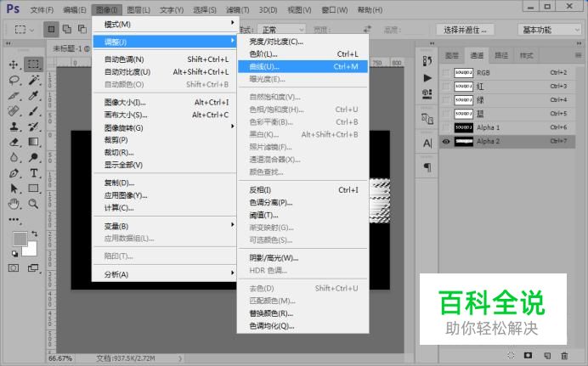The width and height of the screenshot is (588, 366).
Task: Select the Lasso tool
Action: [x=14, y=80]
